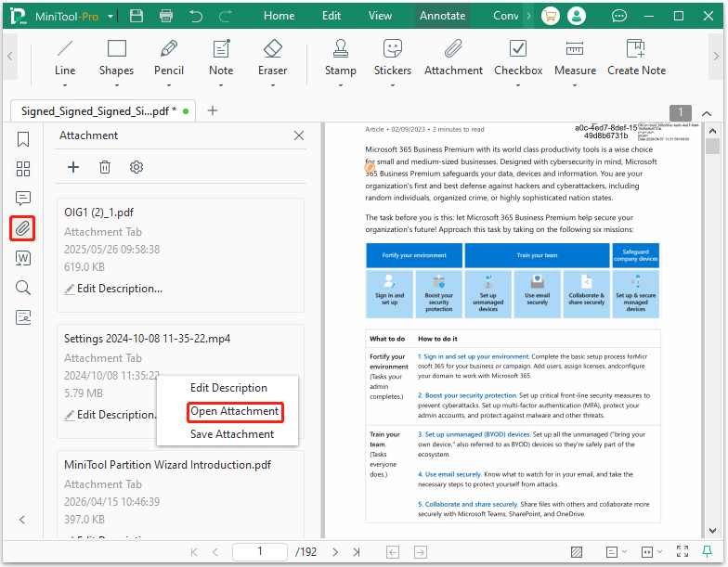Screen dimensions: 728x567
Task: Open the comments sidebar panel
Action: 23,199
